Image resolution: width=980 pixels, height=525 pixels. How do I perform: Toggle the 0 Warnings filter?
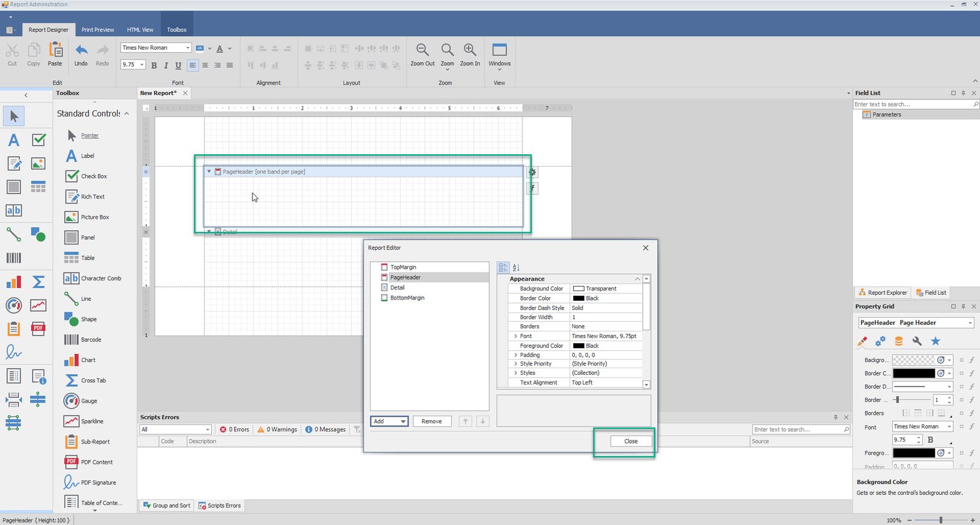(277, 429)
